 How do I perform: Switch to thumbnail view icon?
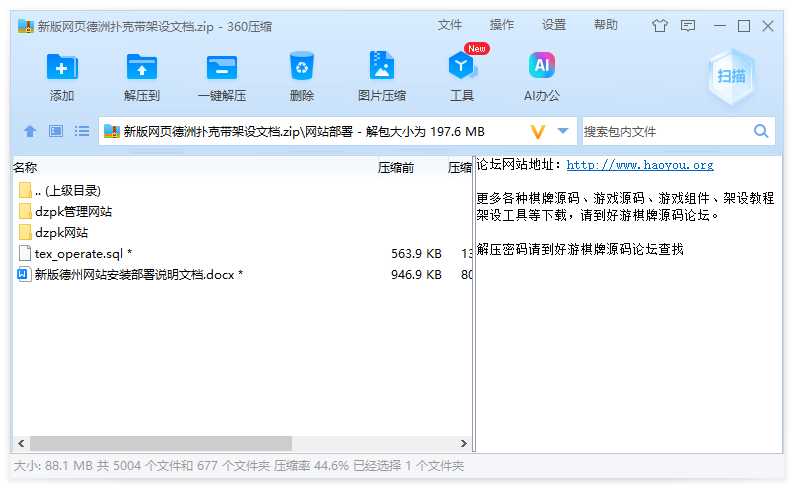(x=56, y=131)
